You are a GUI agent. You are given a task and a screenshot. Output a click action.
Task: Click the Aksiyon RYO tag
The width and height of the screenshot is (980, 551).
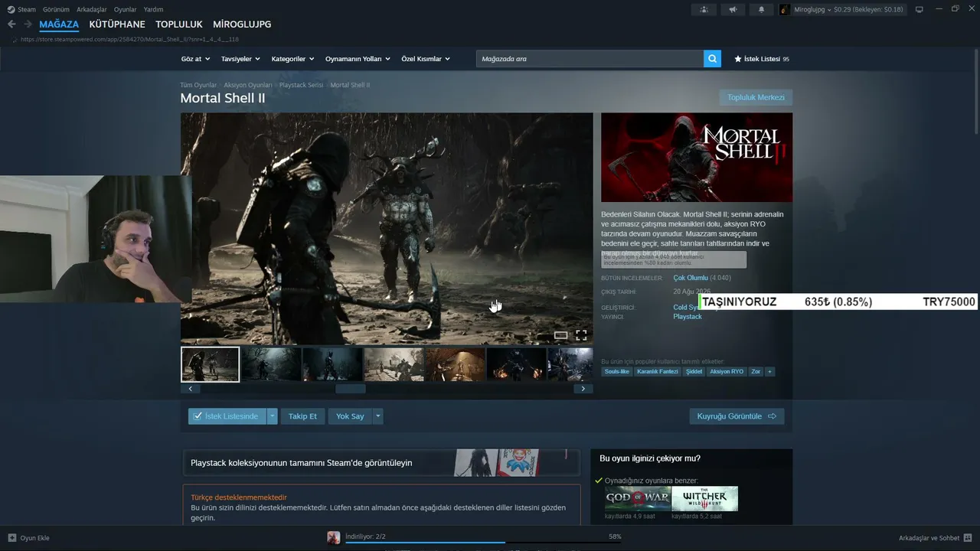(x=727, y=372)
